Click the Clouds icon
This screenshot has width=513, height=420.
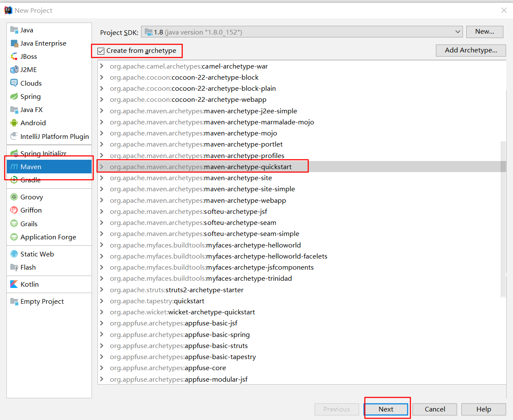coord(14,83)
